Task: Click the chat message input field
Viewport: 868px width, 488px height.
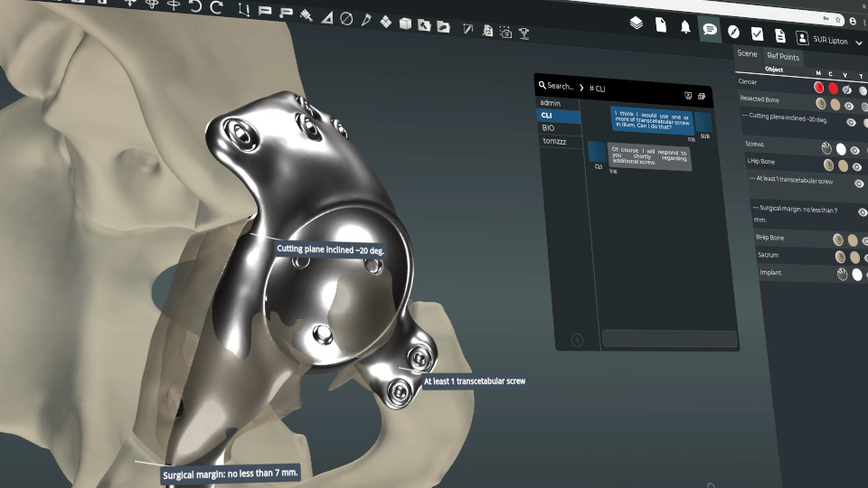Action: [x=669, y=339]
